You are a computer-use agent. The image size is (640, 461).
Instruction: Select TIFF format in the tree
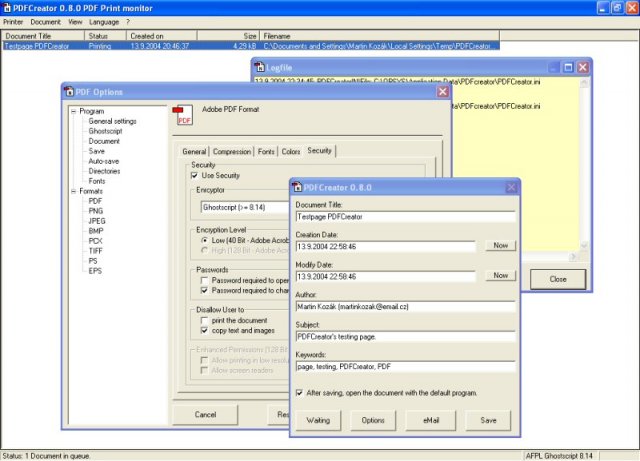96,251
